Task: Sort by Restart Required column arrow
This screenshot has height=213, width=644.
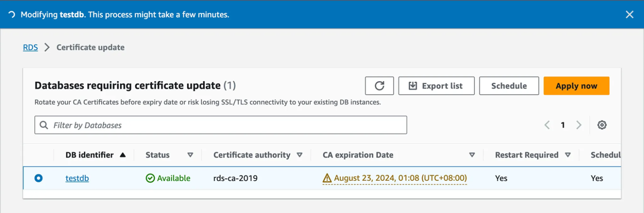Action: [568, 155]
